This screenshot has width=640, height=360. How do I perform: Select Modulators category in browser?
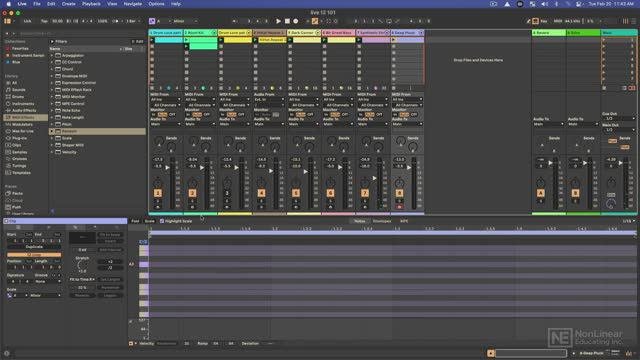(x=22, y=124)
